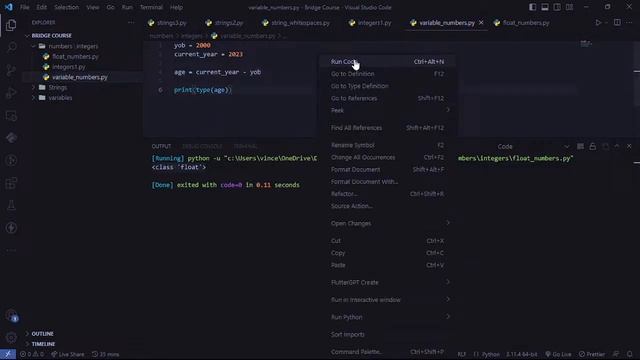This screenshot has width=640, height=360.
Task: Click Go Live in status bar
Action: point(558,354)
